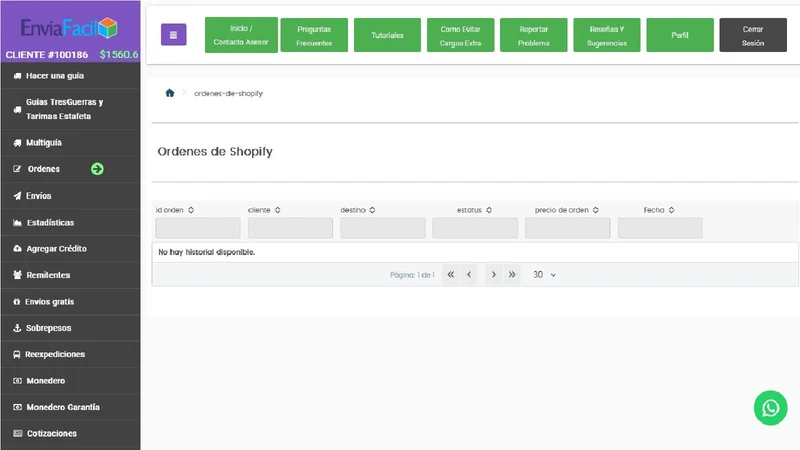Sort by Fecha column

[671, 210]
